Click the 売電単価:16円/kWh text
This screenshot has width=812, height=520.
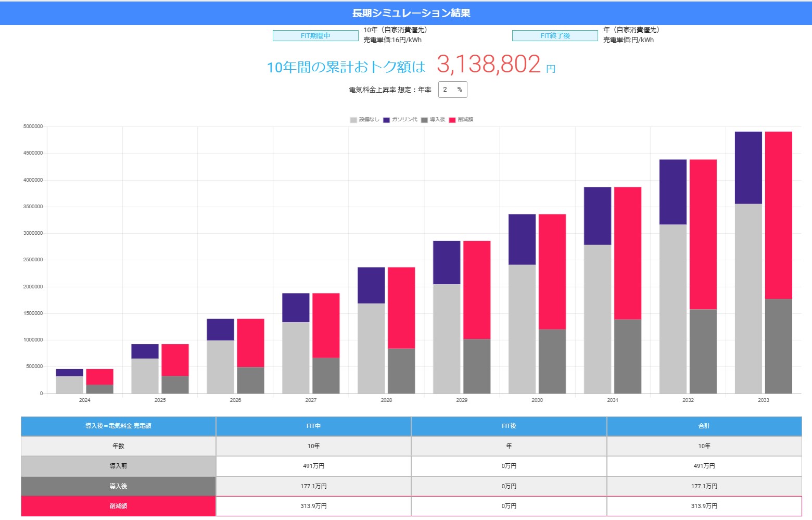[x=392, y=40]
